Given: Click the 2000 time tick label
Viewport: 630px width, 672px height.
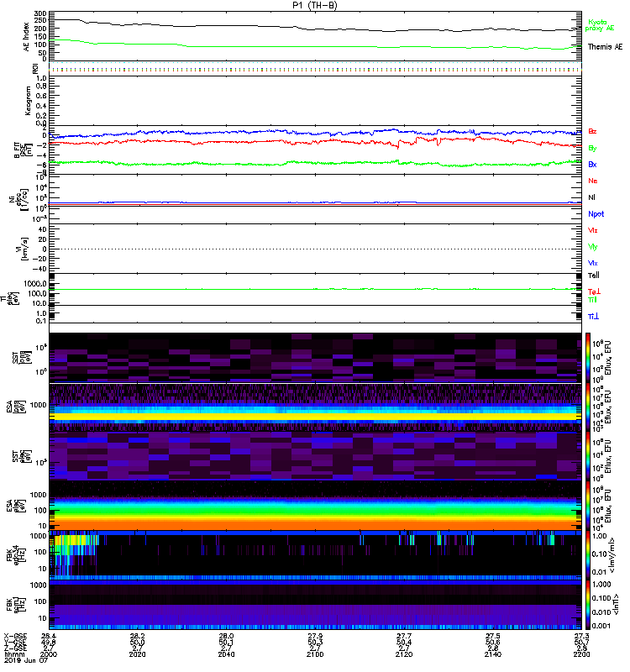Looking at the screenshot, I should tap(49, 654).
